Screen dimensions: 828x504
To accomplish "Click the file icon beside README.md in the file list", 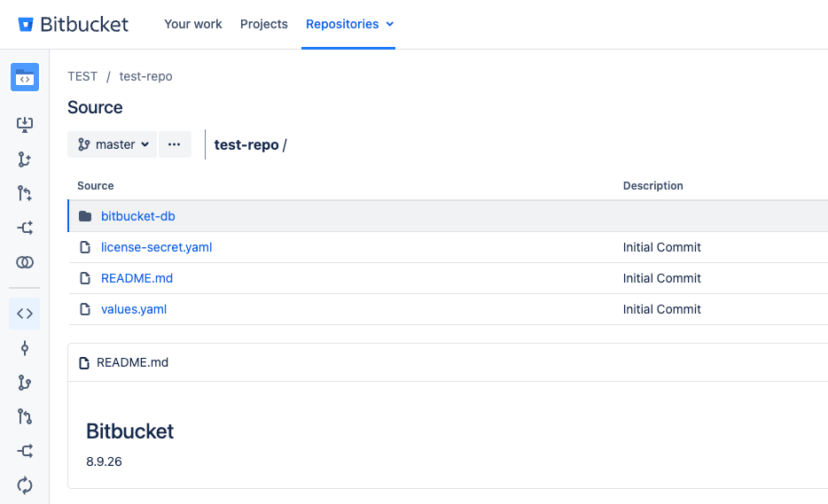I will click(x=85, y=278).
